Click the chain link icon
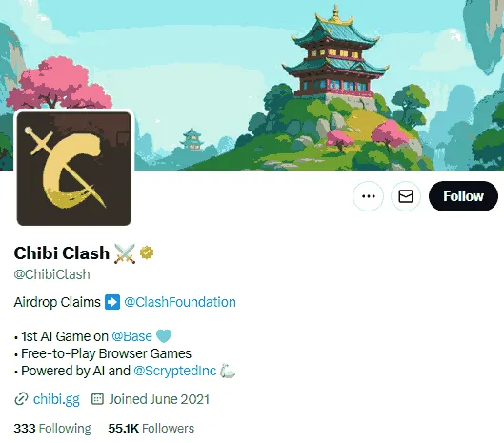504x443 pixels. click(21, 399)
